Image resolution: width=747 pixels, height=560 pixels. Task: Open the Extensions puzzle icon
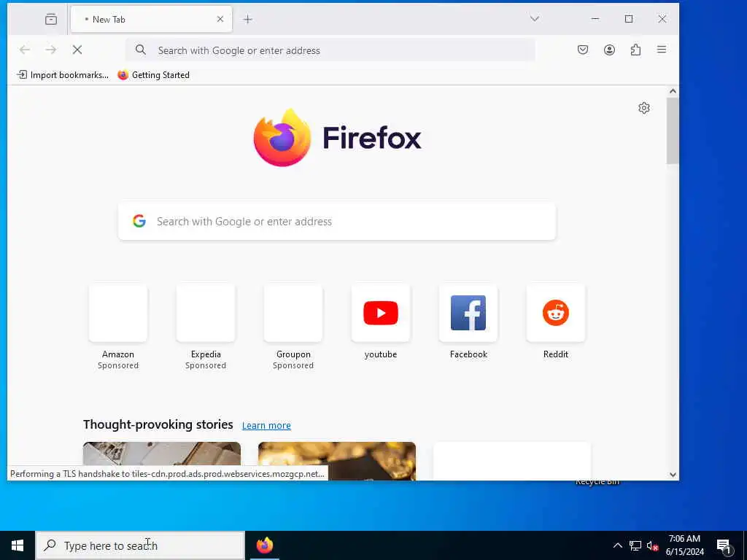coord(635,50)
